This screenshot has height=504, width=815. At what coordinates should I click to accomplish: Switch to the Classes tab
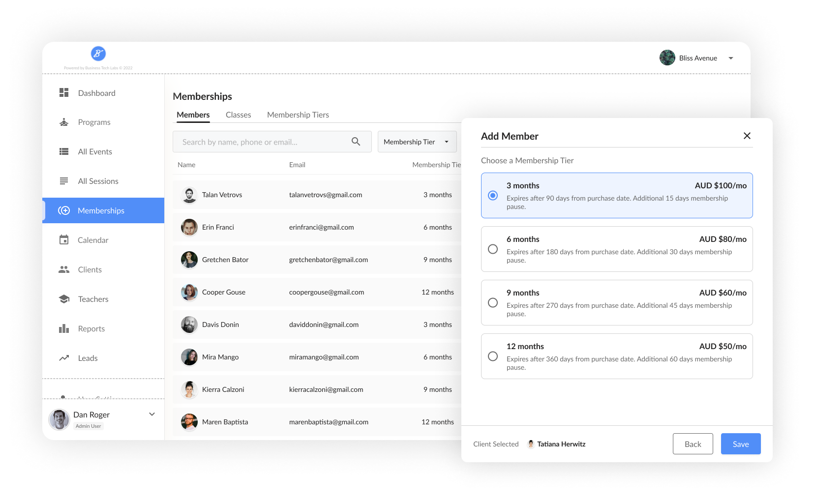pos(238,115)
